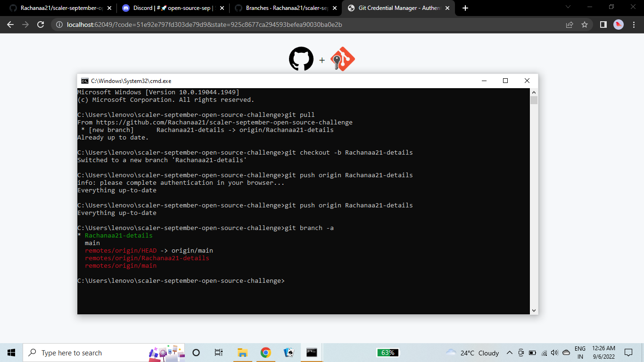
Task: Open the Chrome three-dot menu
Action: [633, 25]
